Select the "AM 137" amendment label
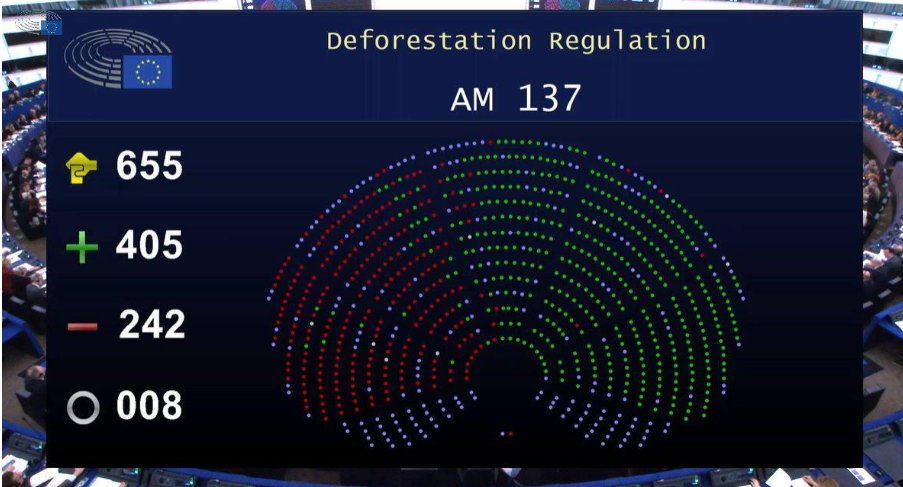Viewport: 903px width, 487px height. (516, 98)
